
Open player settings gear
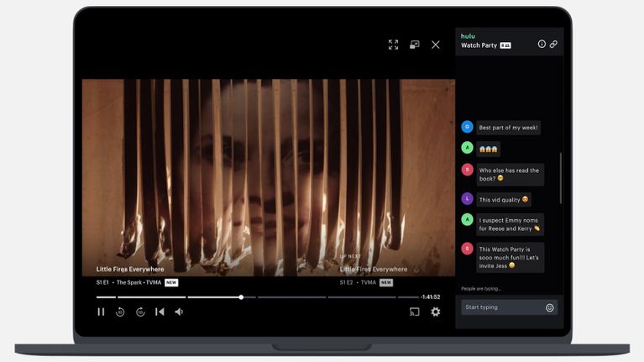[436, 312]
